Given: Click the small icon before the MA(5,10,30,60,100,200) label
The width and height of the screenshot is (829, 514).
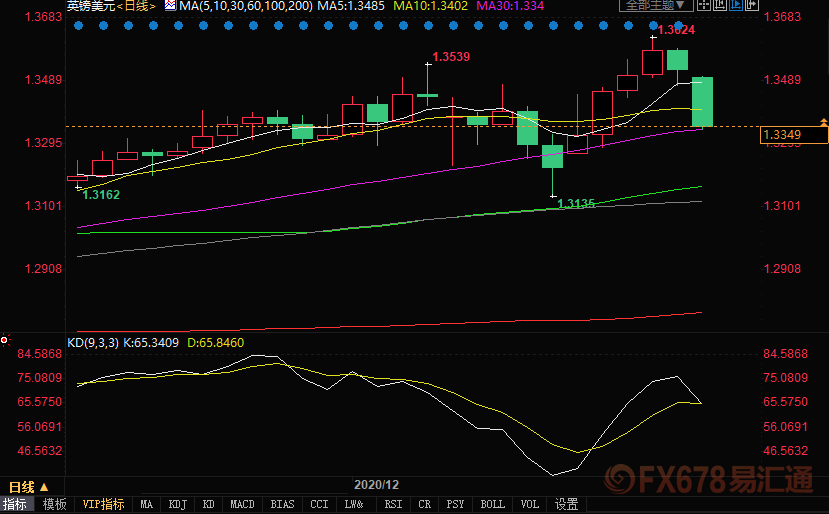Looking at the screenshot, I should click(x=170, y=6).
